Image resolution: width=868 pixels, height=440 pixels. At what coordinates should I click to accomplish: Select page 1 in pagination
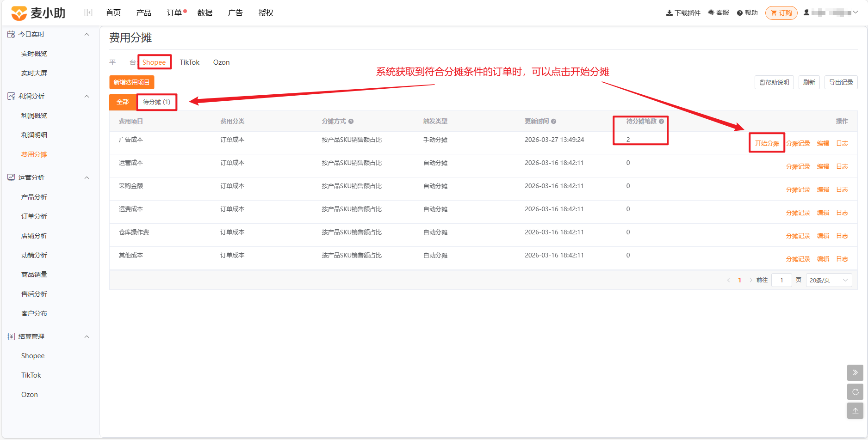pyautogui.click(x=739, y=280)
